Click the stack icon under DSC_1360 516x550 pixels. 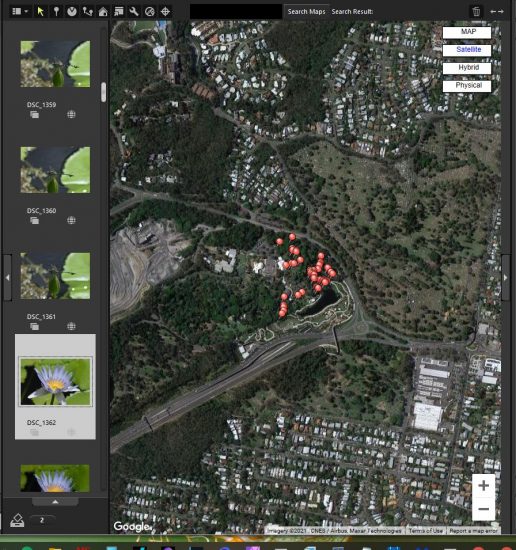tap(34, 221)
